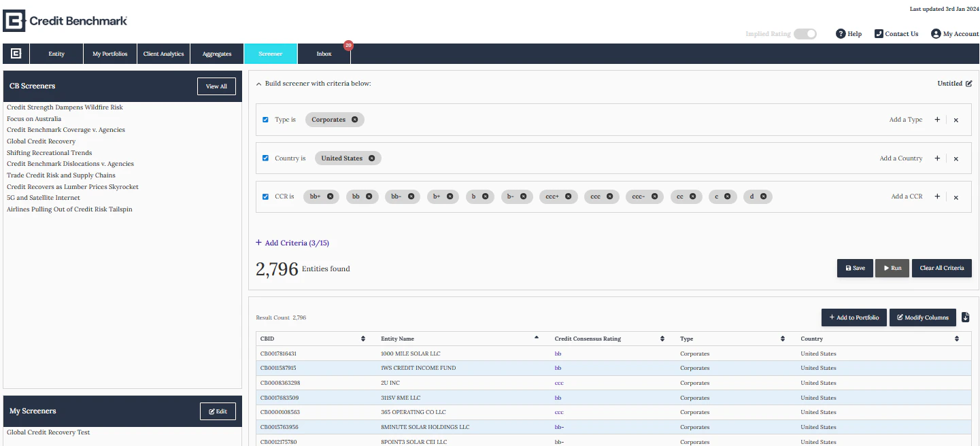Remove the ccc+ rating chip

pos(568,196)
